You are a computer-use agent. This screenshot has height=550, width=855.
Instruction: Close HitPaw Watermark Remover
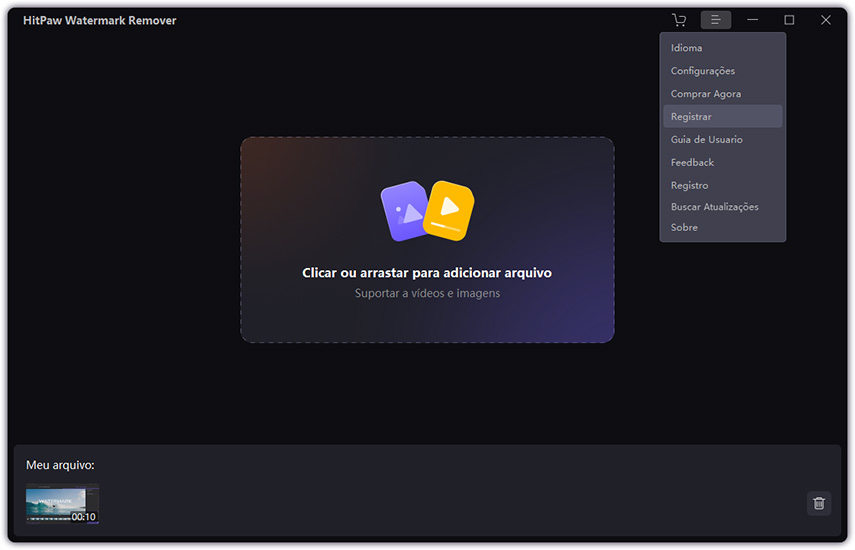[826, 20]
